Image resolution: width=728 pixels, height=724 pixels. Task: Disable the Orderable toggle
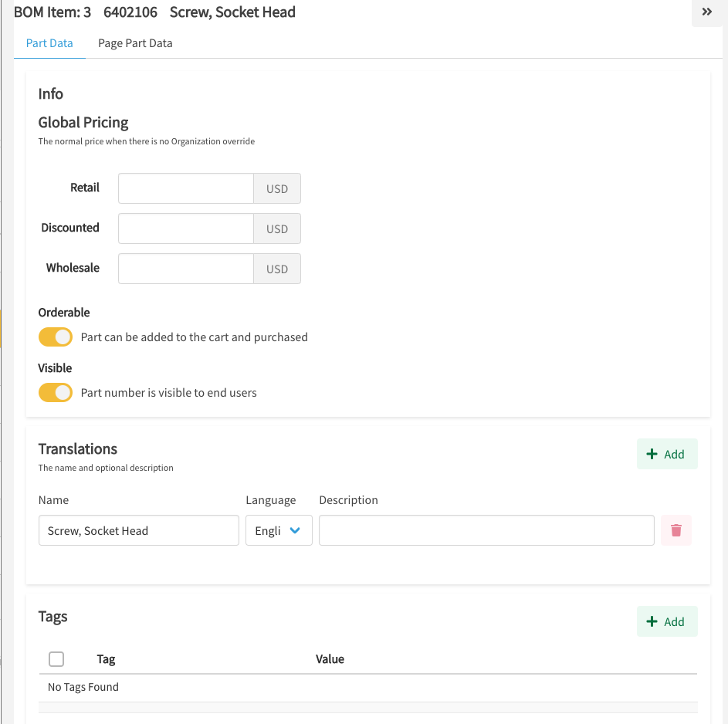(x=56, y=337)
